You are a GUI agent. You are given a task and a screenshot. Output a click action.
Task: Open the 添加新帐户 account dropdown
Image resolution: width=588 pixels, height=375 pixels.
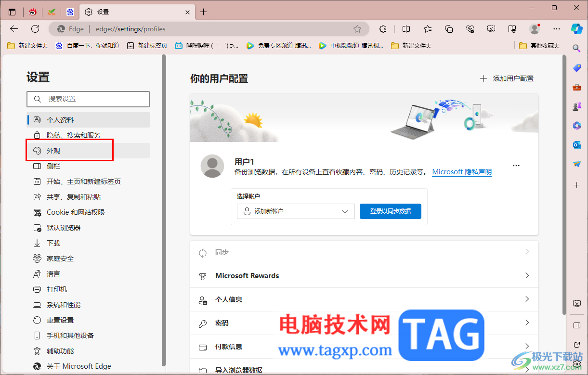(x=295, y=211)
